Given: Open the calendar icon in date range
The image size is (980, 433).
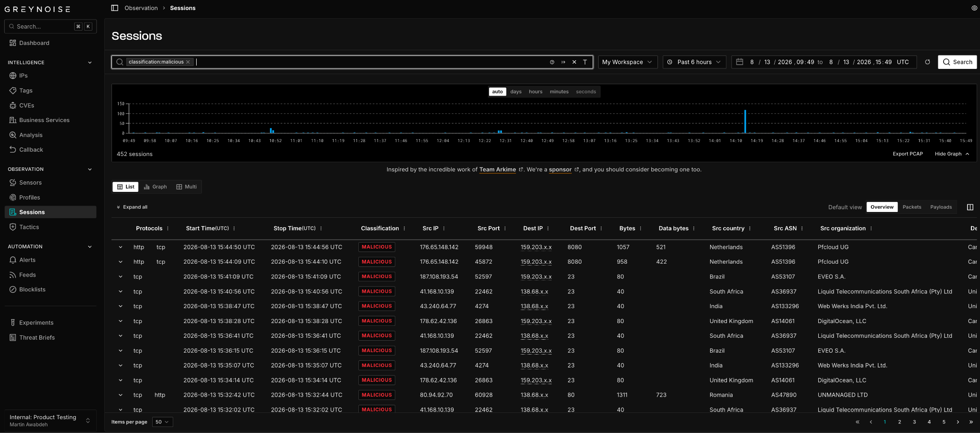Looking at the screenshot, I should [739, 62].
